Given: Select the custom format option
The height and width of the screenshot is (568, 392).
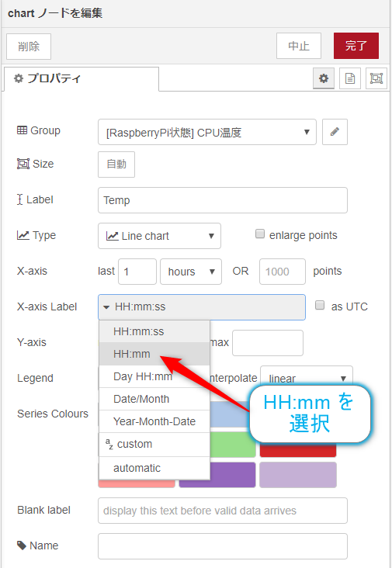Looking at the screenshot, I should tap(154, 444).
